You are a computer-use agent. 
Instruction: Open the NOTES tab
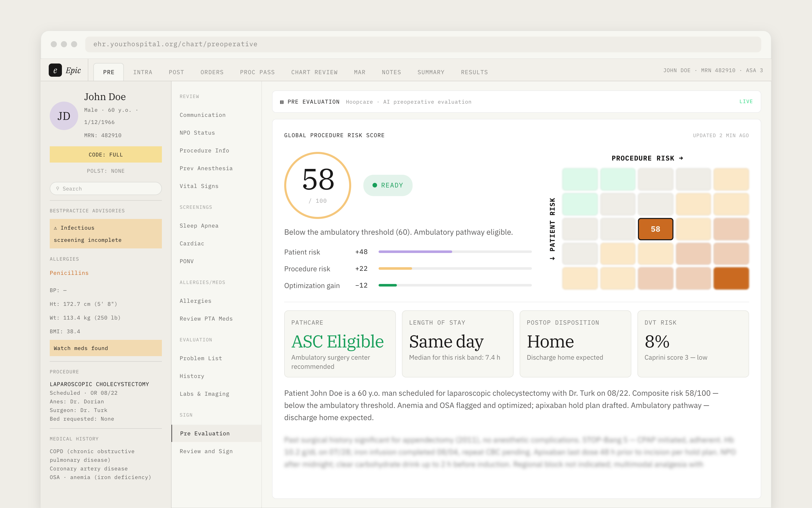tap(392, 72)
